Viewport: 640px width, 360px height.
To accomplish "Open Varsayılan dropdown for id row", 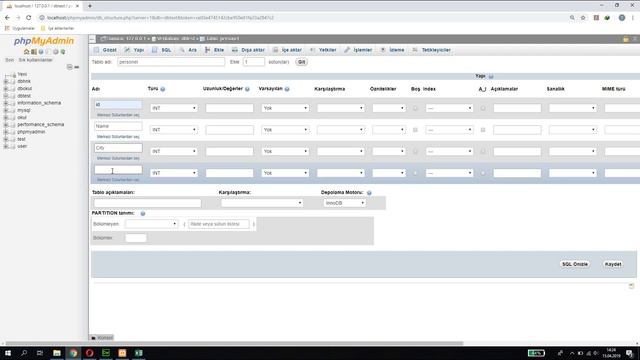I will click(285, 108).
